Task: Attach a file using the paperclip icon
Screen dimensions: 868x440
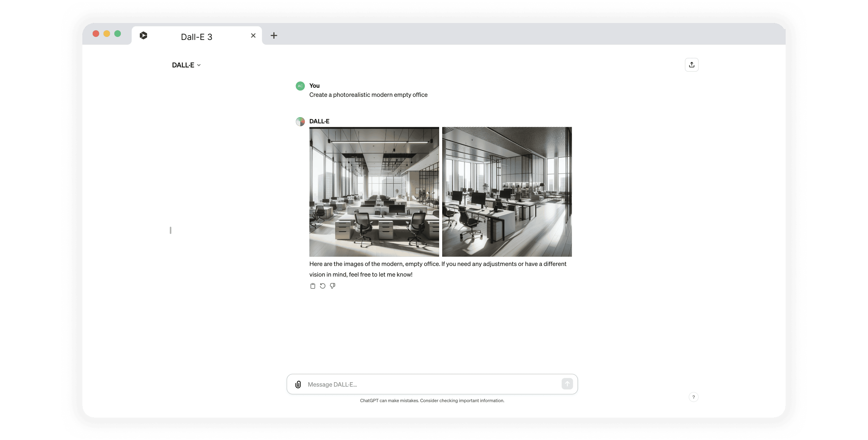Action: pyautogui.click(x=298, y=384)
